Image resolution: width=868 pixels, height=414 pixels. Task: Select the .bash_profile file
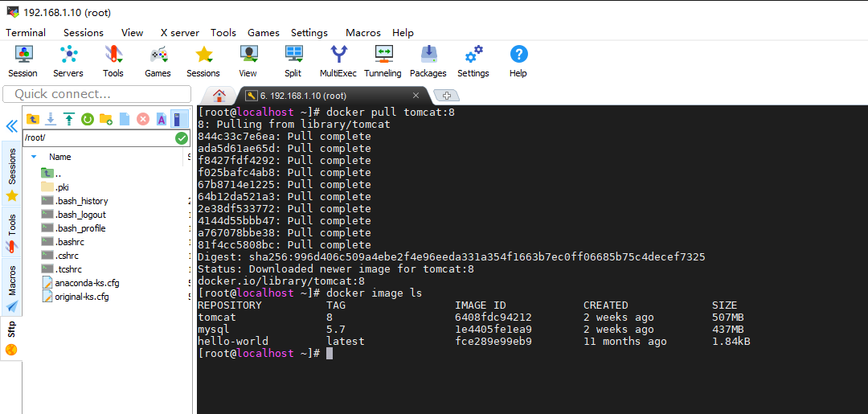point(73,228)
